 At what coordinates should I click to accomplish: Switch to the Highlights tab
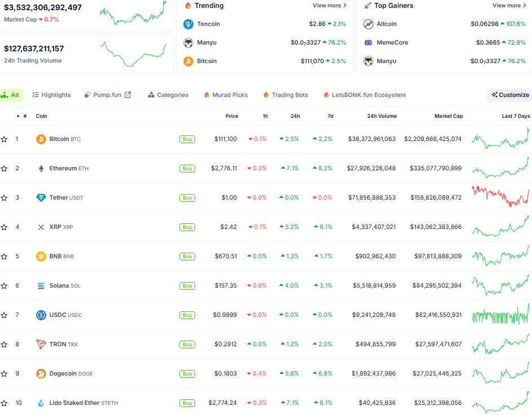point(51,95)
